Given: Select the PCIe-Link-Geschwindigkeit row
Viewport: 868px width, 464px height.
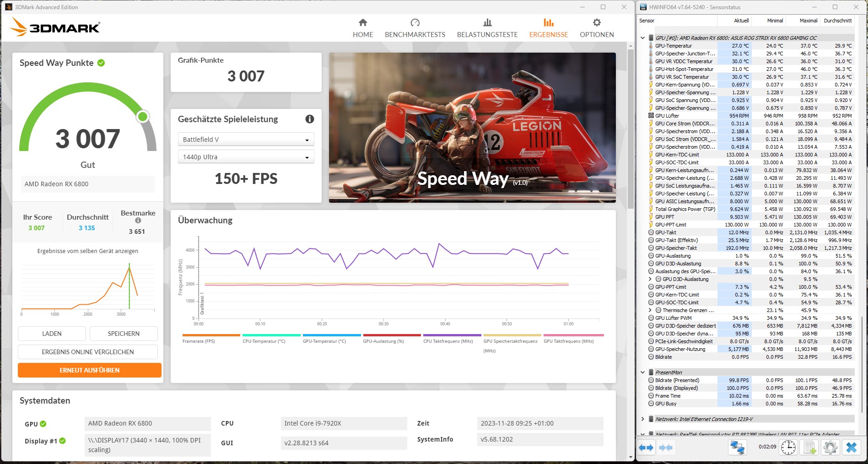Looking at the screenshot, I should pyautogui.click(x=750, y=341).
